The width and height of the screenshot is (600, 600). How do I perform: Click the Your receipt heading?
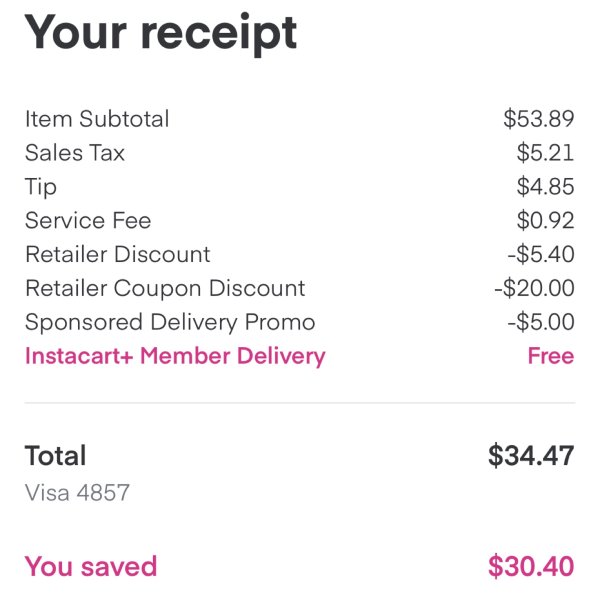point(161,34)
